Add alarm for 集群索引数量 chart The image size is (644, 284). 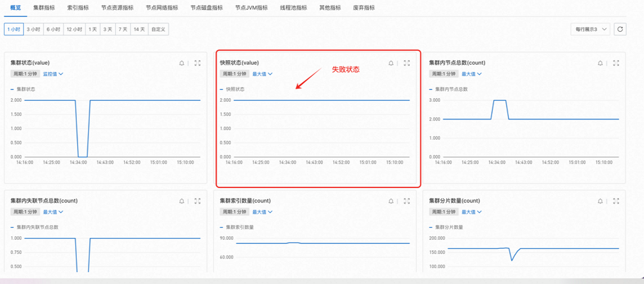click(391, 201)
